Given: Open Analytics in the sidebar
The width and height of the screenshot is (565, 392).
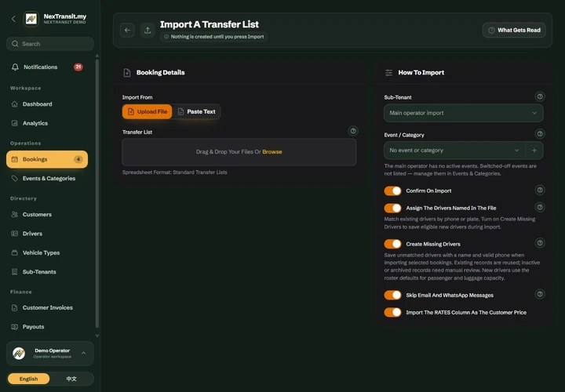Looking at the screenshot, I should click(47, 123).
